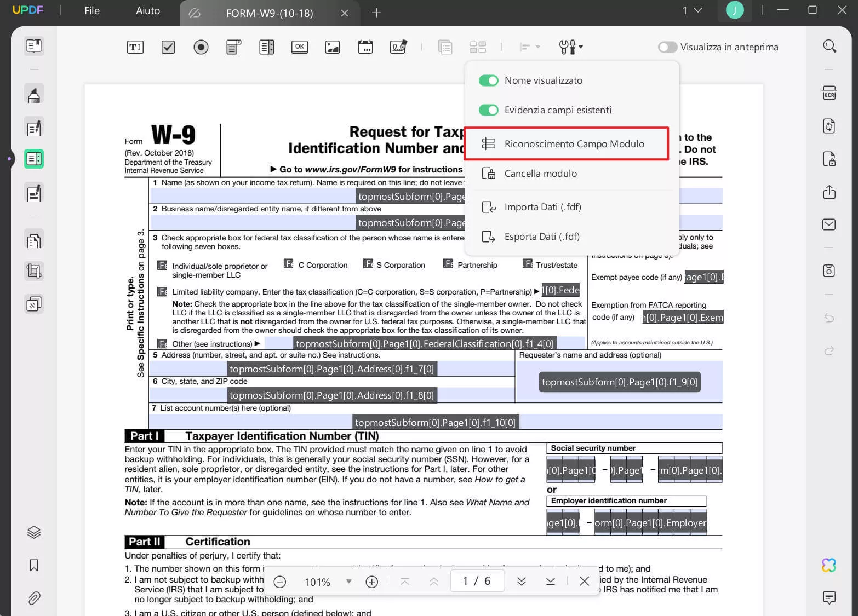This screenshot has width=858, height=616.
Task: Open Protect PDF lock icon
Action: 830,159
